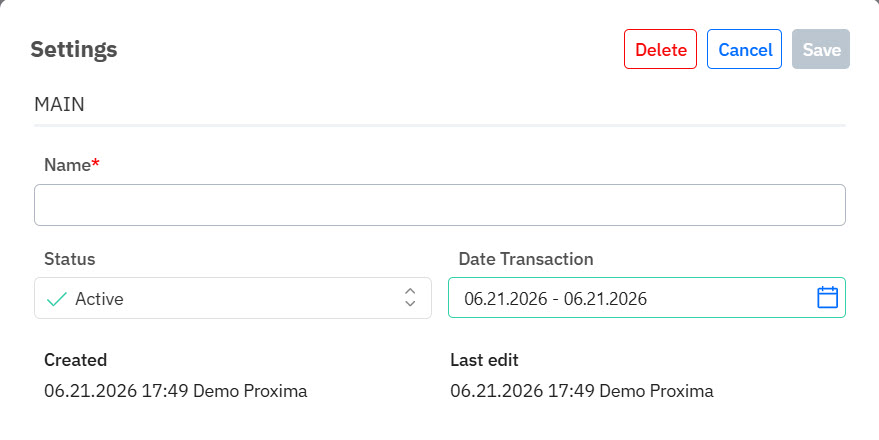Click the Settings heading
This screenshot has width=879, height=440.
point(73,49)
